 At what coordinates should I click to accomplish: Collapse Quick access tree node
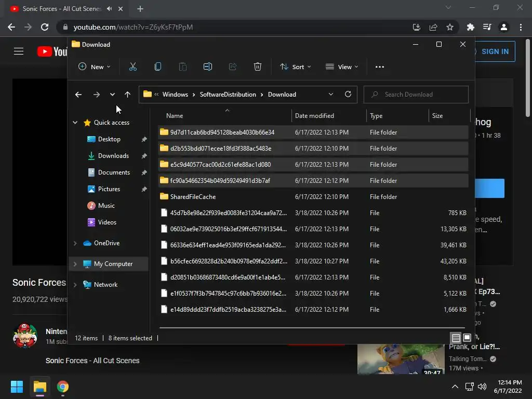pos(75,123)
